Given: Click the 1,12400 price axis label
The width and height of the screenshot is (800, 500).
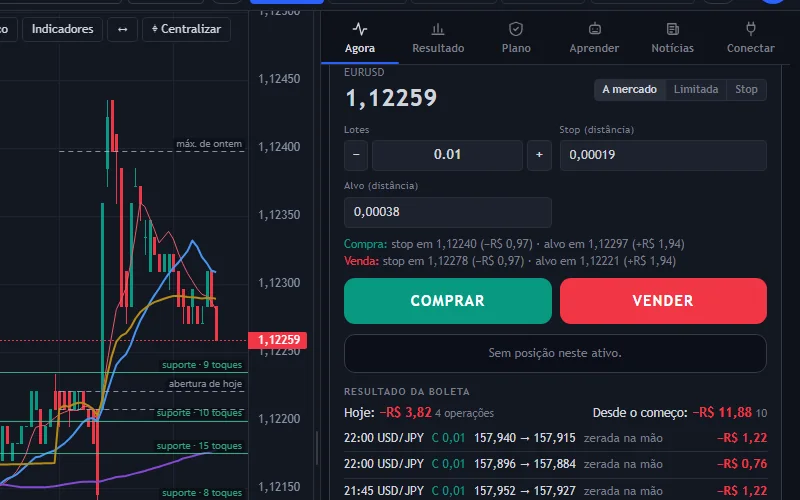Looking at the screenshot, I should 279,147.
